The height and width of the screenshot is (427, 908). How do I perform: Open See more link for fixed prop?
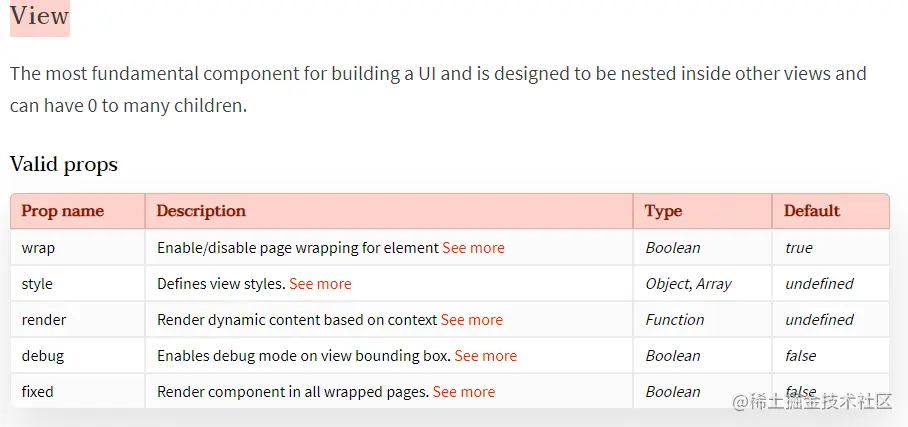point(464,392)
